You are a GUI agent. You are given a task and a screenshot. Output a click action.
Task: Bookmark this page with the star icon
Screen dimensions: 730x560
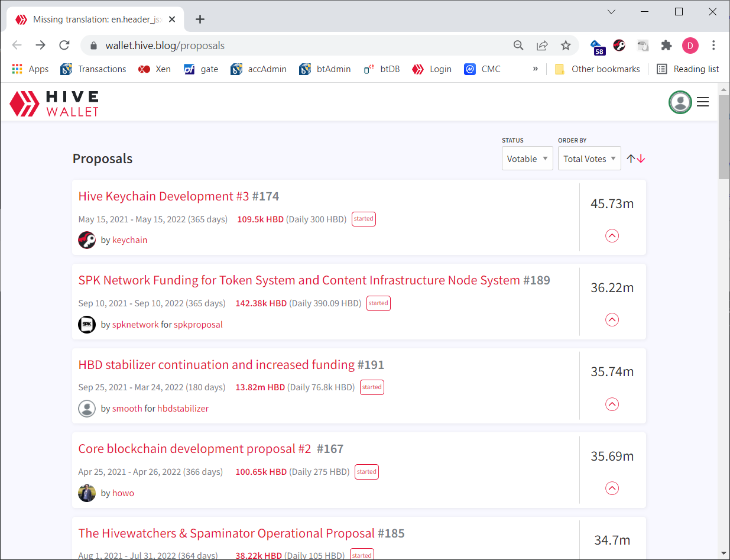click(x=566, y=46)
